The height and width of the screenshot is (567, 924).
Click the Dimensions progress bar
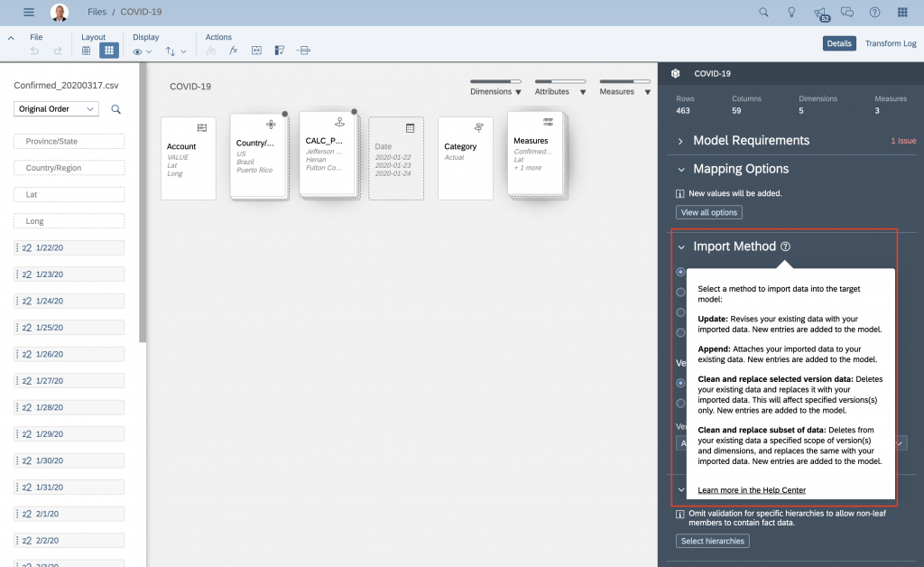495,81
